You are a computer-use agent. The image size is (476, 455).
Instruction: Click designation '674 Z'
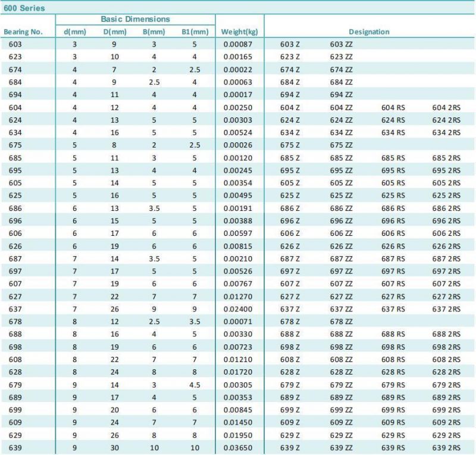290,70
